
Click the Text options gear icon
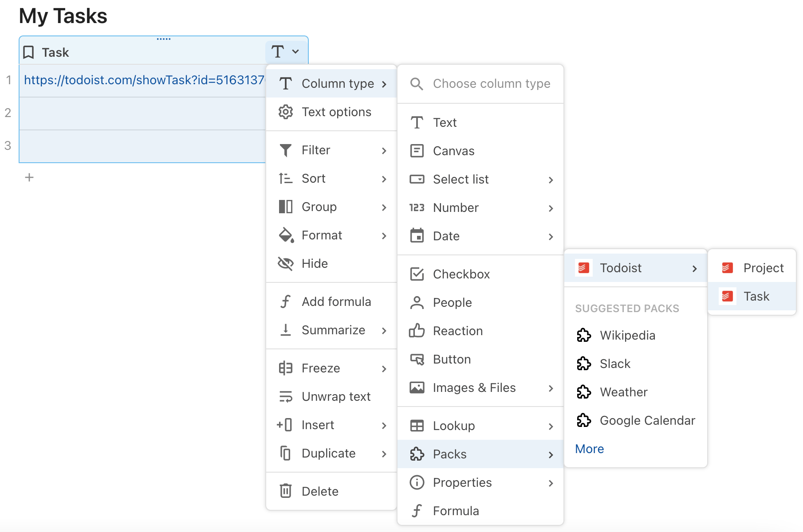coord(286,112)
